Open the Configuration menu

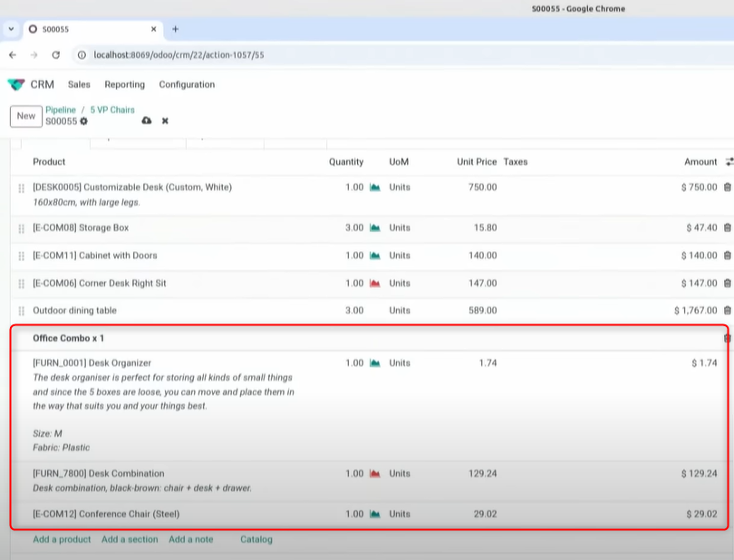187,85
